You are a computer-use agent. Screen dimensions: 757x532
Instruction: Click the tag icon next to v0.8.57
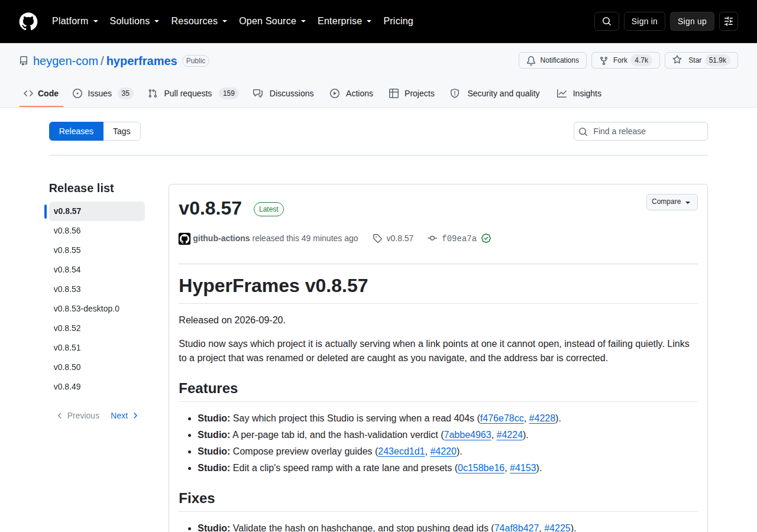(x=377, y=238)
